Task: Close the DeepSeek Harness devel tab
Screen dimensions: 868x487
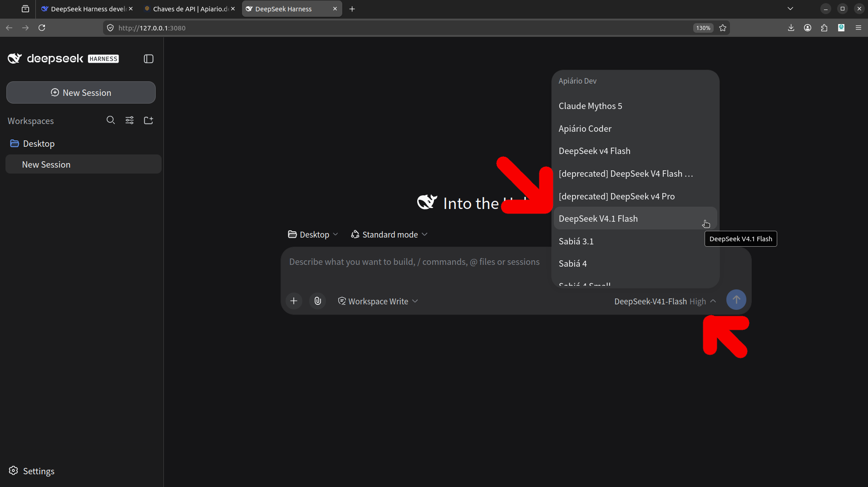Action: (131, 9)
